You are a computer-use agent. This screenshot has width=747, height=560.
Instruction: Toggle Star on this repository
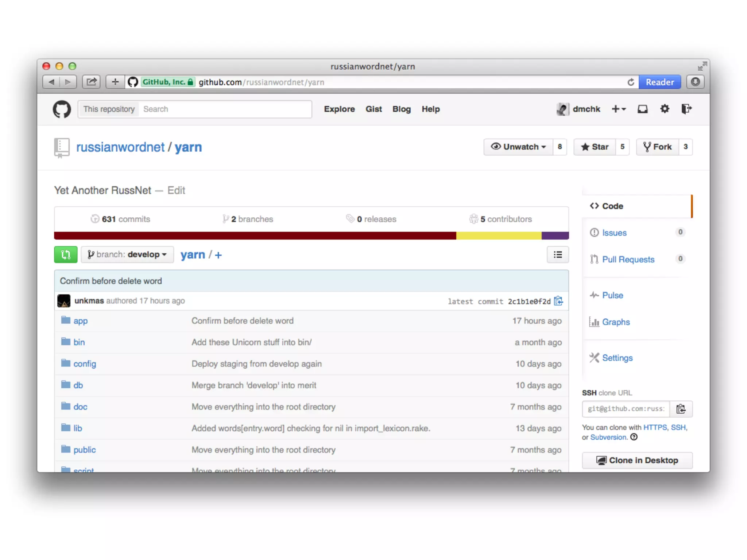(x=595, y=147)
